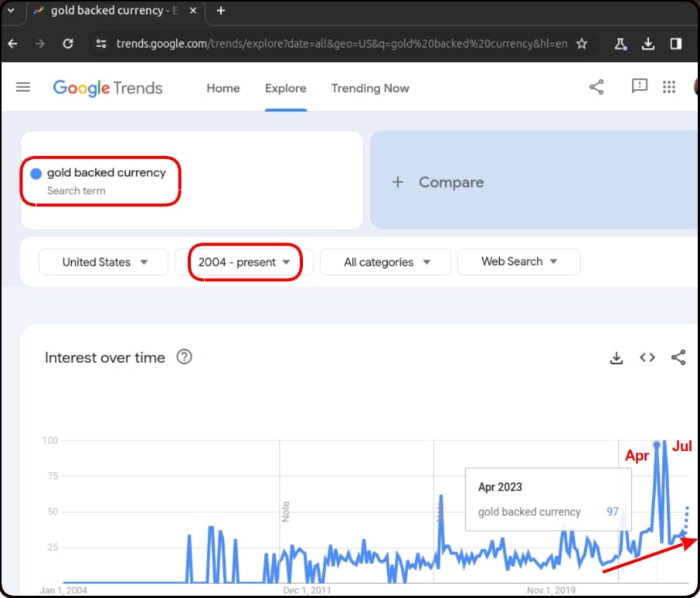The image size is (700, 598).
Task: Download the Interest over time CSV
Action: point(616,358)
